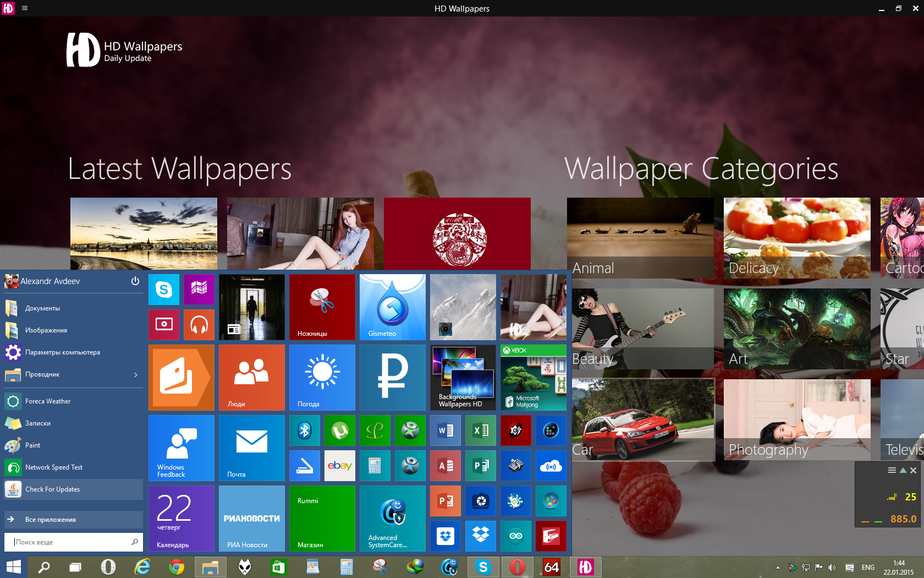The width and height of the screenshot is (924, 578).
Task: Show hidden system tray icons
Action: point(778,568)
